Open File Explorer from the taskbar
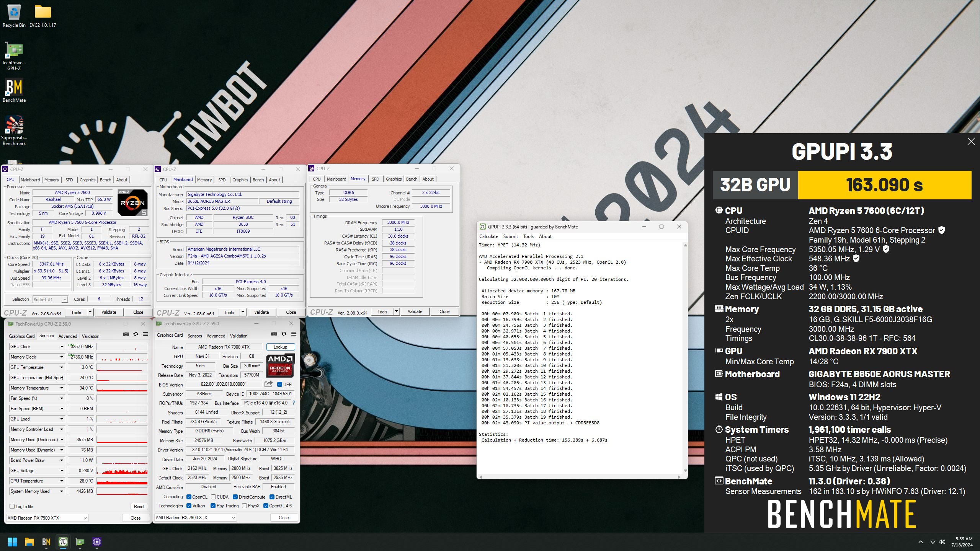The height and width of the screenshot is (551, 980). [x=29, y=542]
